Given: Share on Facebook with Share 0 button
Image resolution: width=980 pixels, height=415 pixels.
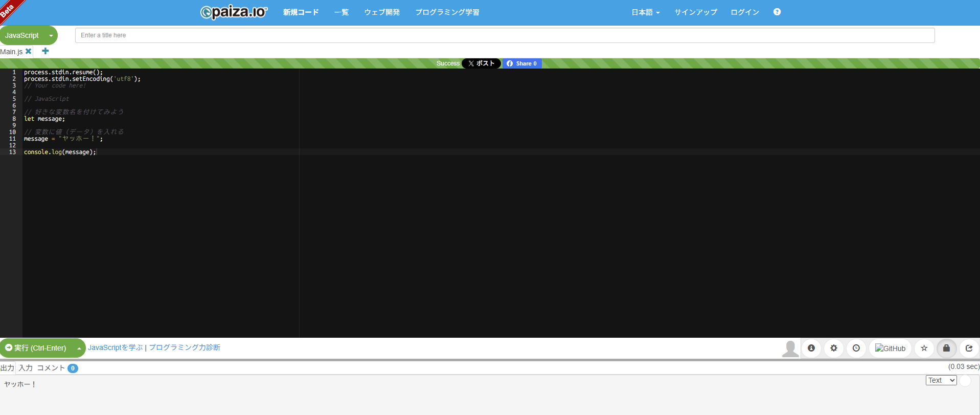Looking at the screenshot, I should pyautogui.click(x=521, y=63).
